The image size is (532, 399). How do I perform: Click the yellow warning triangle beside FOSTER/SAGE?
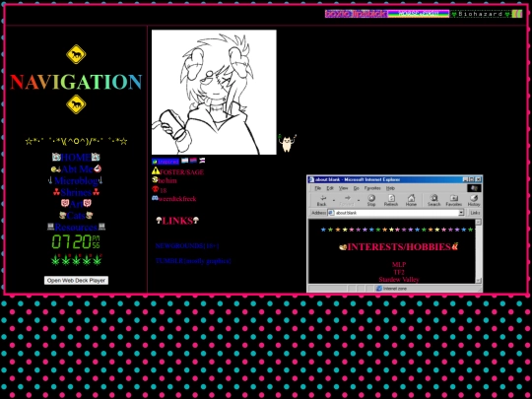pyautogui.click(x=156, y=170)
